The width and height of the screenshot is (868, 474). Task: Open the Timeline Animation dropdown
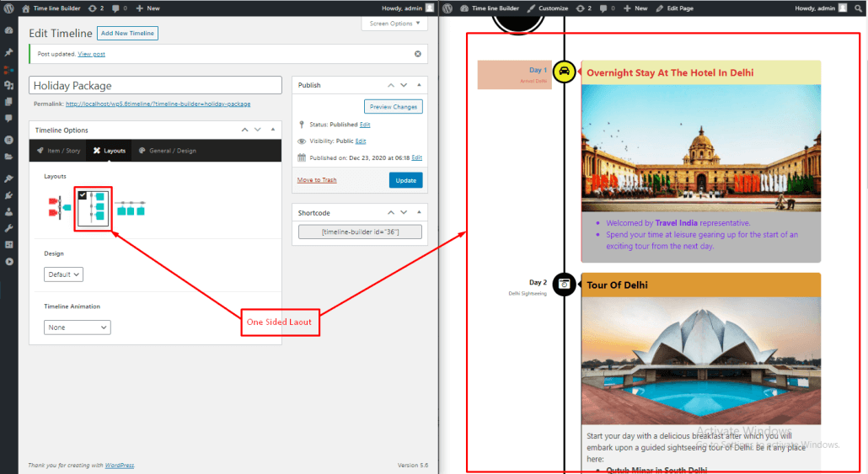pos(78,328)
